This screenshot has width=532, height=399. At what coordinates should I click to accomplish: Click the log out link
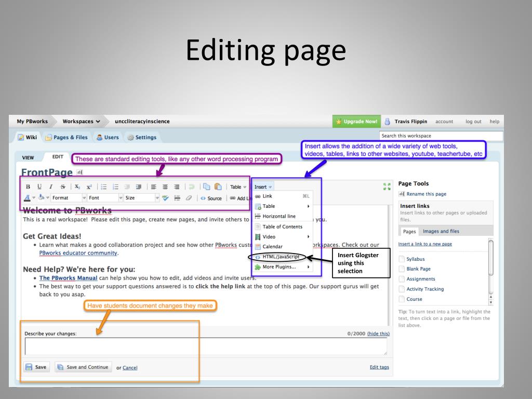pos(473,122)
